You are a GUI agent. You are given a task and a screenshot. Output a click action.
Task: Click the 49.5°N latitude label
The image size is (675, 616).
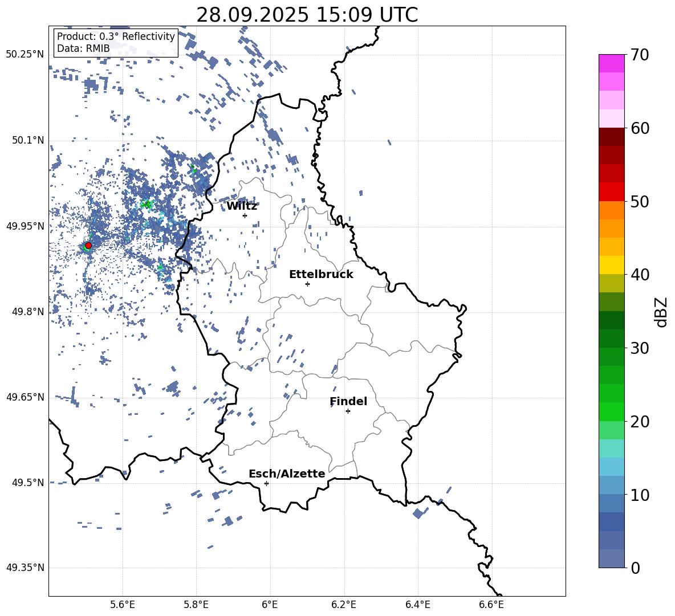[28, 483]
